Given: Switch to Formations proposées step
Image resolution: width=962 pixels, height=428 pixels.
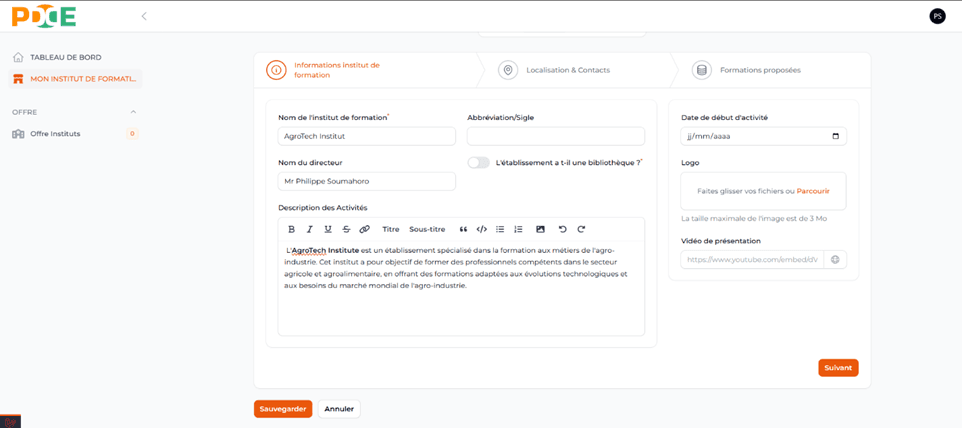Looking at the screenshot, I should click(773, 70).
